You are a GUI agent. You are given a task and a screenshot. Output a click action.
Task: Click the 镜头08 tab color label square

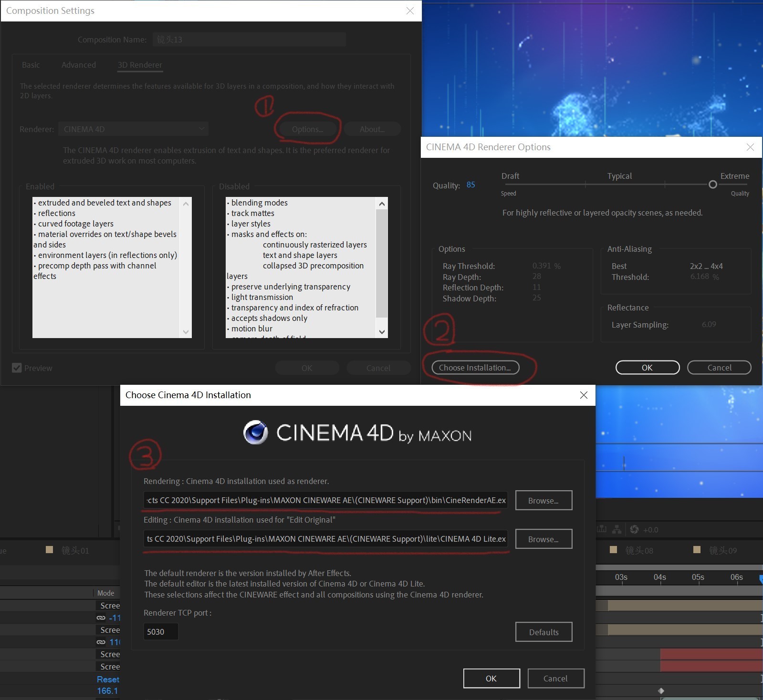click(614, 550)
